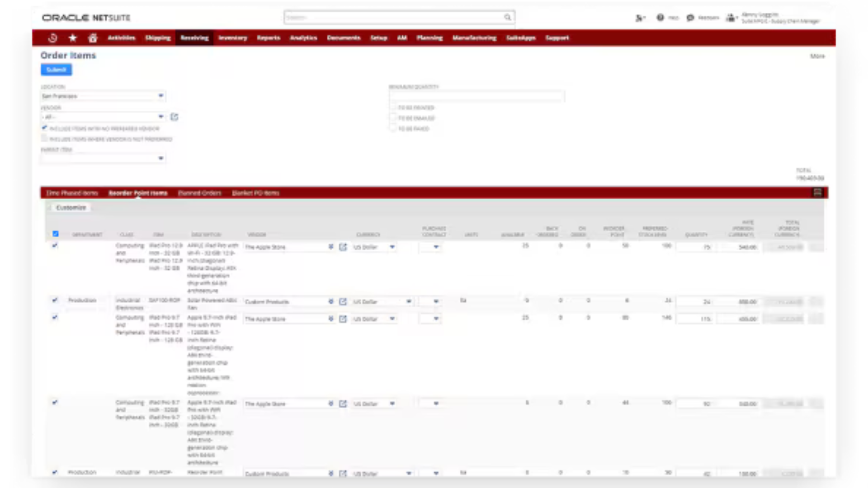Open the Manufacturing menu
This screenshot has width=868, height=488.
coord(474,38)
